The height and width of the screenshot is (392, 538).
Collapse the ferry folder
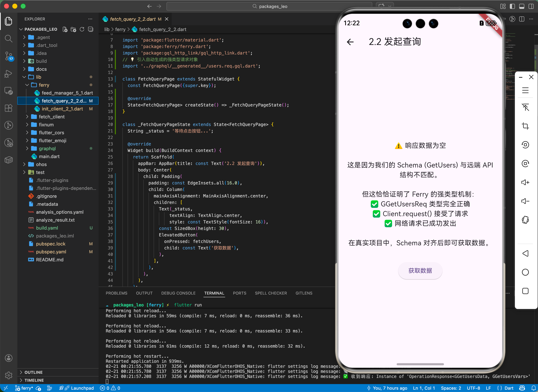tap(44, 85)
